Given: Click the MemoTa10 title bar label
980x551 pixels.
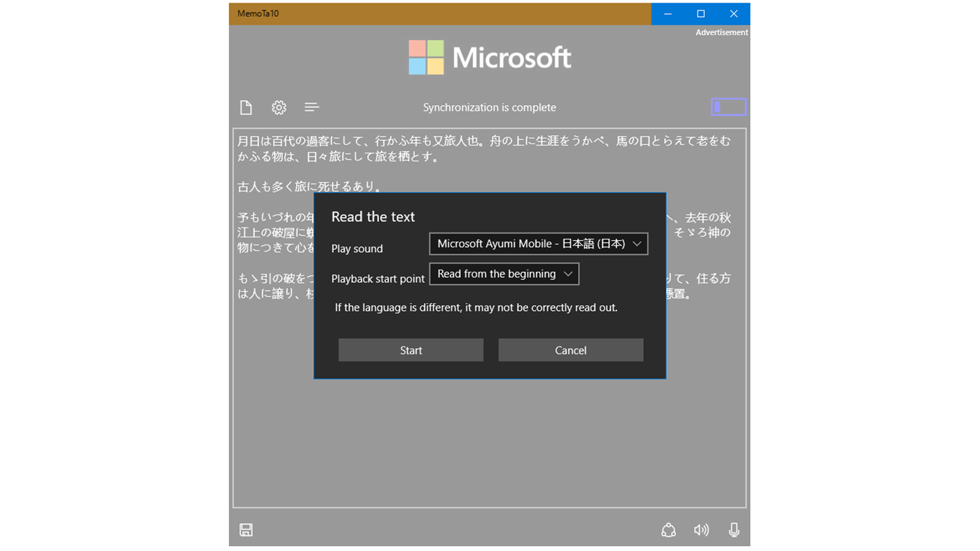Looking at the screenshot, I should [x=257, y=13].
